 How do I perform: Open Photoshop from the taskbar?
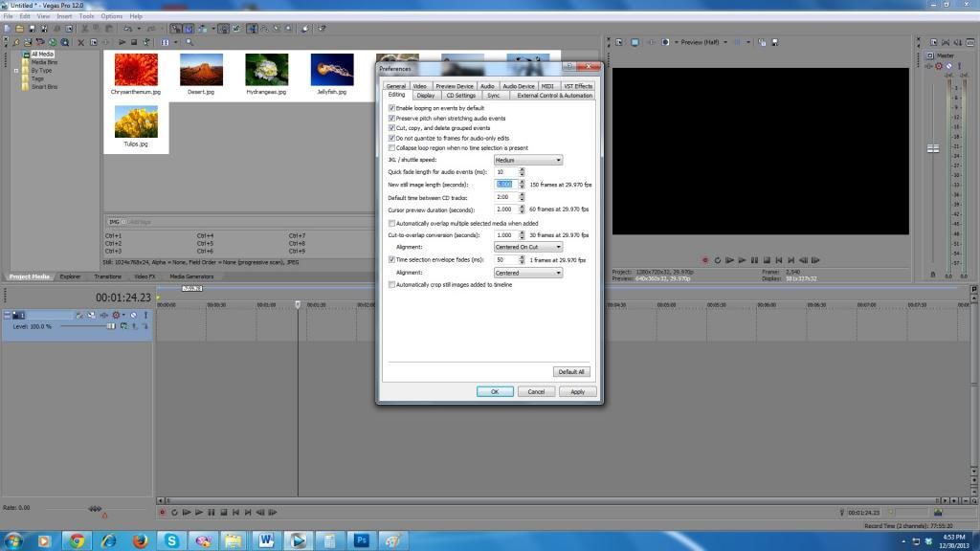click(x=361, y=540)
